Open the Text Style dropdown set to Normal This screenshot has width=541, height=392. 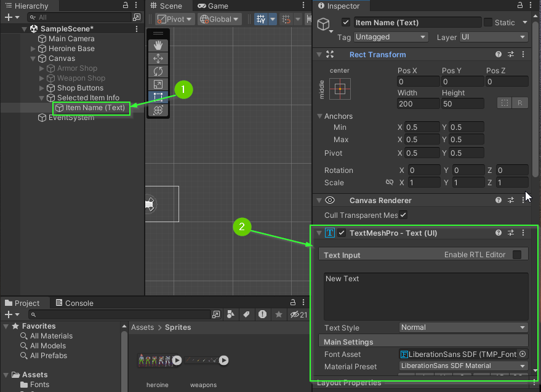(x=463, y=327)
